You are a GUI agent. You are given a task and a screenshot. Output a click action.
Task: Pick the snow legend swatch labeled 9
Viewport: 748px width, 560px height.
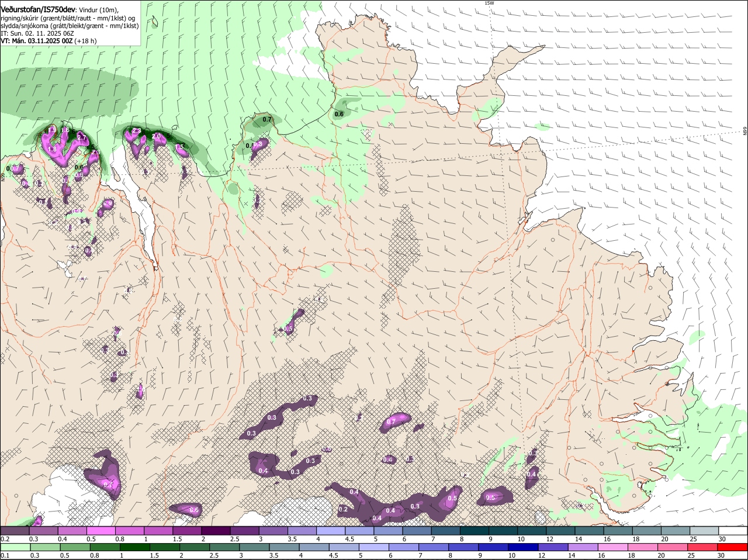[x=504, y=530]
